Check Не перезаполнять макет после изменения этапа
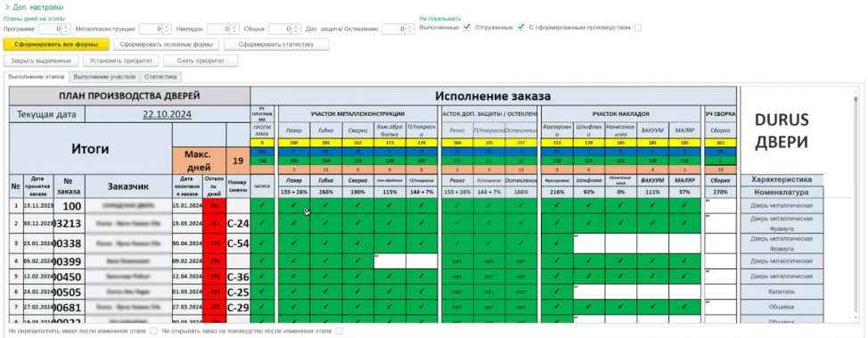The width and height of the screenshot is (868, 338). pos(153,331)
